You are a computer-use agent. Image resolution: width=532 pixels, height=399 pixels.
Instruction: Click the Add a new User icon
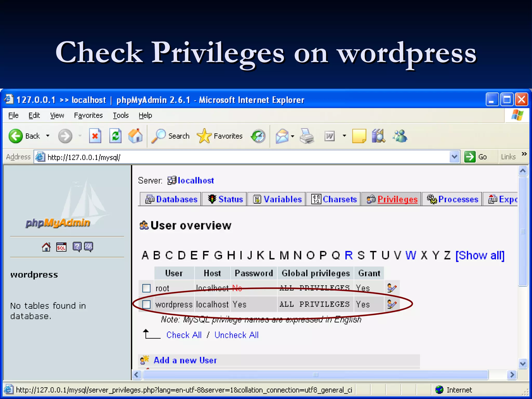144,360
